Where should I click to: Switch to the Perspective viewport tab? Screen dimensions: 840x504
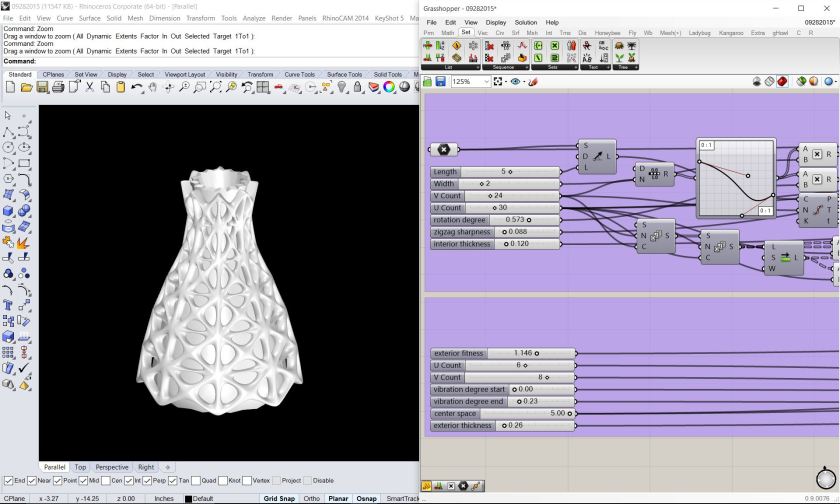point(111,467)
